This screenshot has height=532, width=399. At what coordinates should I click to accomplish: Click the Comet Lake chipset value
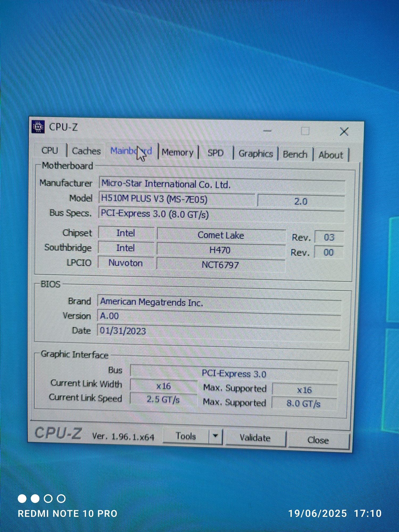221,235
